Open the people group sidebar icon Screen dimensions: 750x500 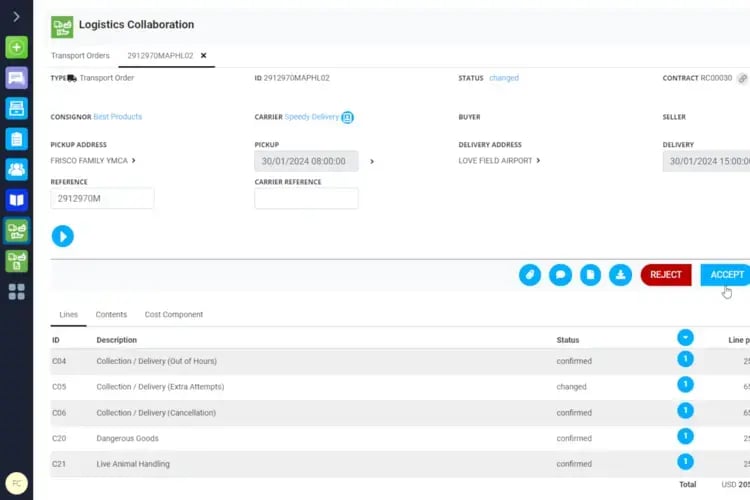point(16,169)
